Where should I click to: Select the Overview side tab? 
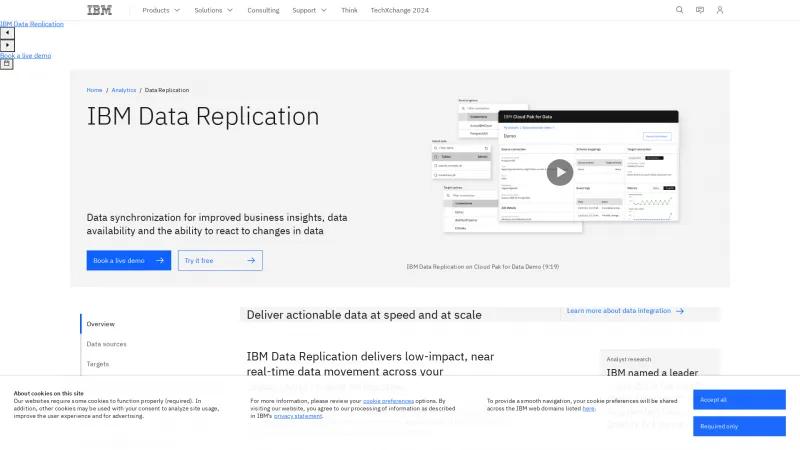tap(101, 324)
